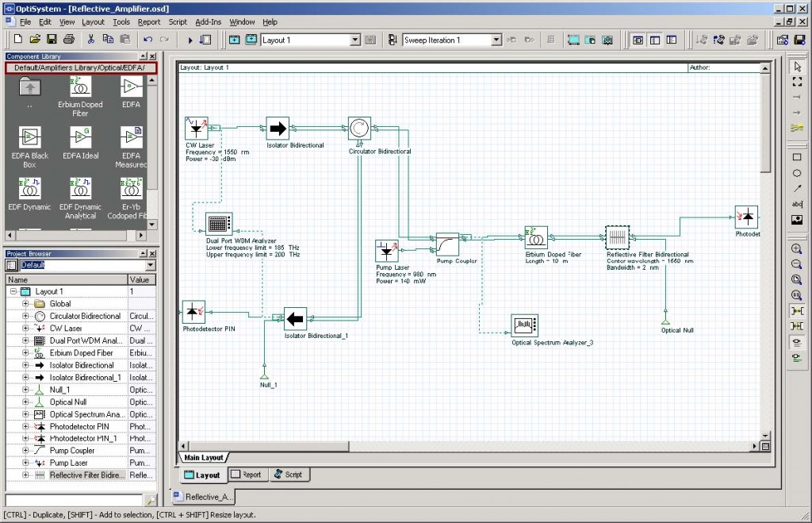Copy the selected component
Image resolution: width=812 pixels, height=523 pixels.
108,40
